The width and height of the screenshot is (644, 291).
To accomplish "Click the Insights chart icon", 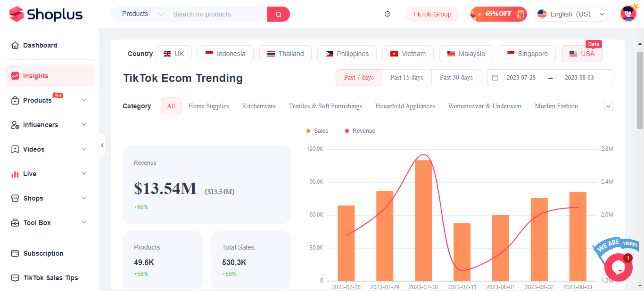I will tap(15, 76).
